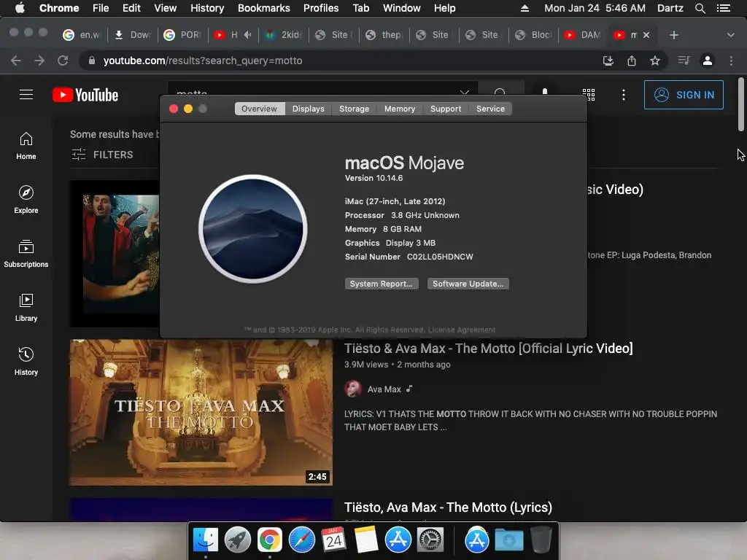Screen dimensions: 747x560
Task: Close the active YouTube tab
Action: click(x=646, y=35)
